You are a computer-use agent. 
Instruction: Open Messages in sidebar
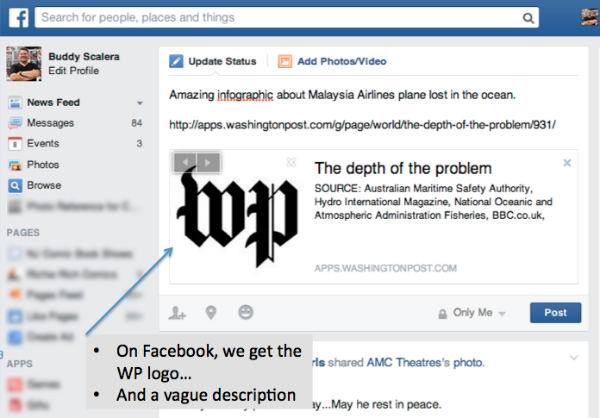click(50, 123)
